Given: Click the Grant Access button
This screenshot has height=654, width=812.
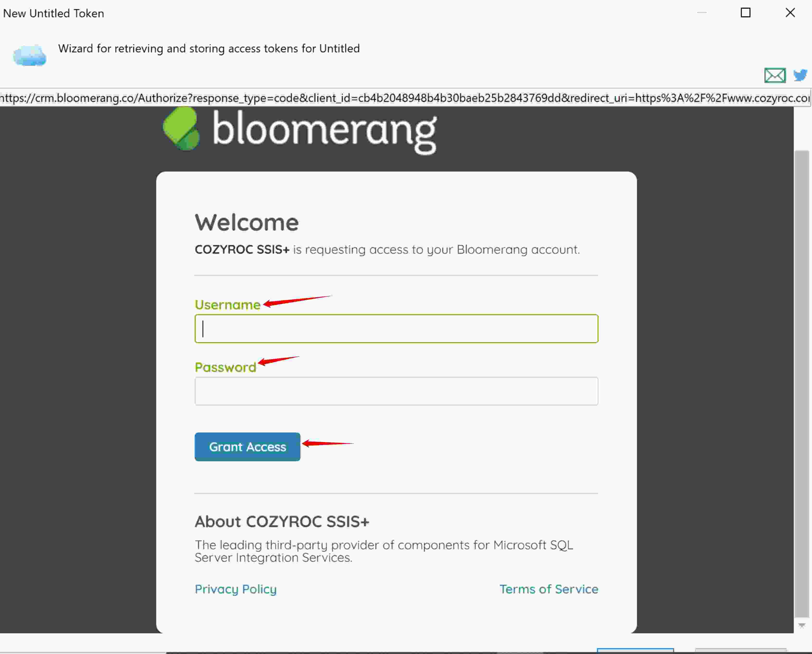Looking at the screenshot, I should [247, 447].
